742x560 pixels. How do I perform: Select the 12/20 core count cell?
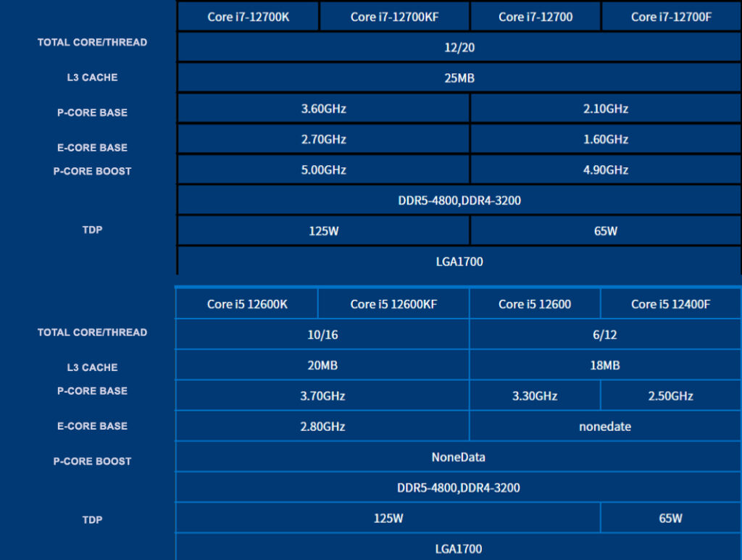(459, 47)
